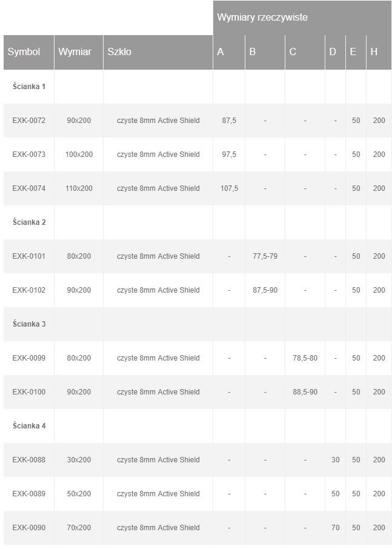Click the Symbol column header
The width and height of the screenshot is (392, 549).
(x=24, y=52)
